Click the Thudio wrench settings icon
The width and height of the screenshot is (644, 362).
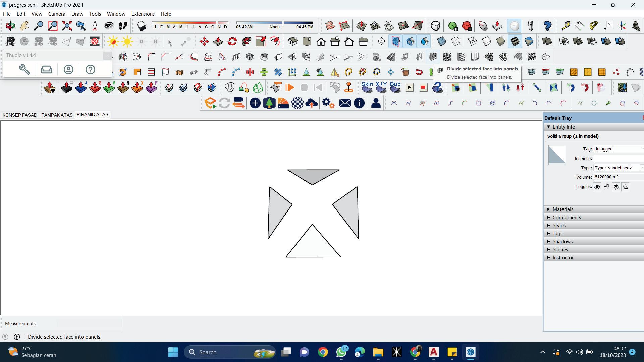[x=24, y=70]
